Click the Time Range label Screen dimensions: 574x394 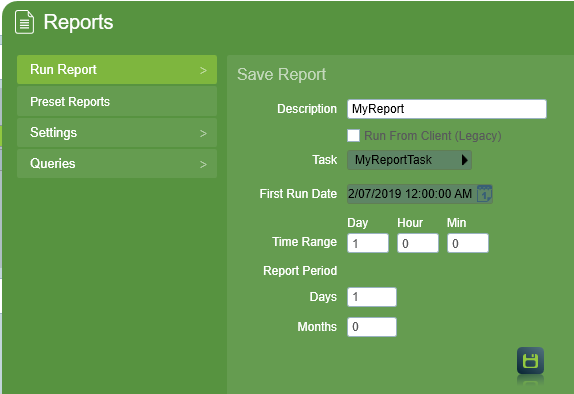[x=304, y=242]
